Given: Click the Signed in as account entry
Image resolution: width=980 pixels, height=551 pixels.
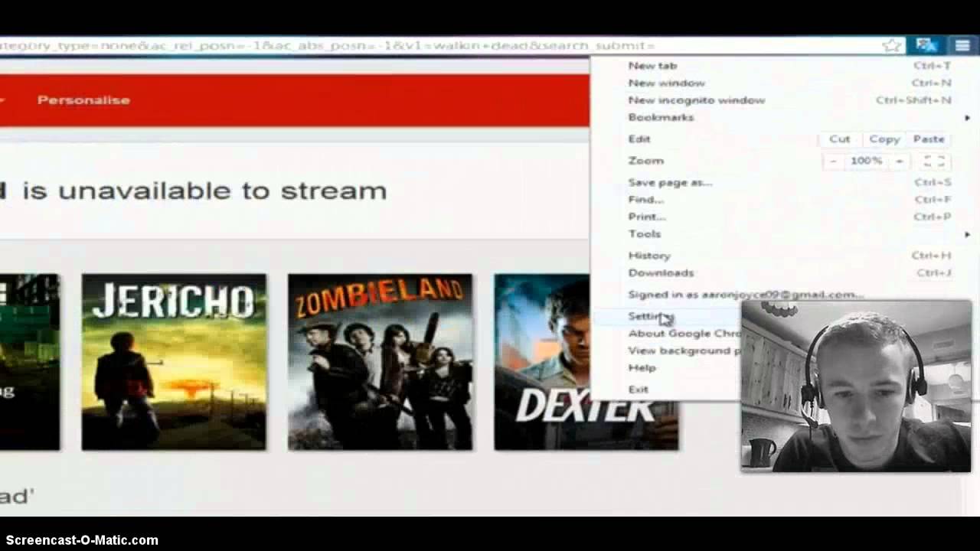Looking at the screenshot, I should [x=785, y=295].
